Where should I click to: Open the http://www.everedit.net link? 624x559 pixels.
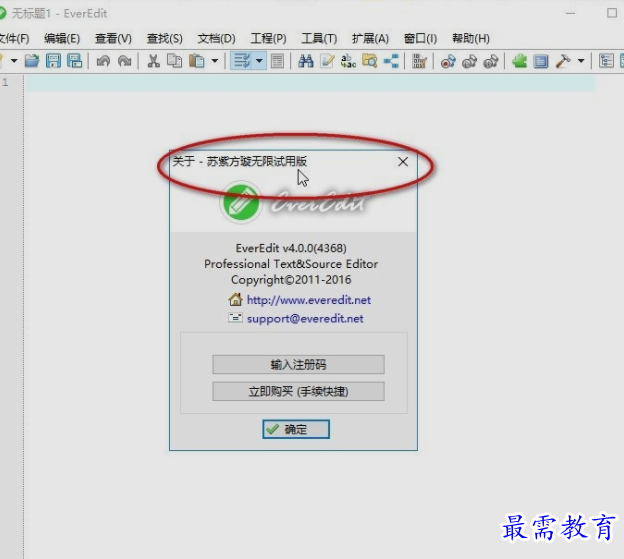click(x=309, y=300)
